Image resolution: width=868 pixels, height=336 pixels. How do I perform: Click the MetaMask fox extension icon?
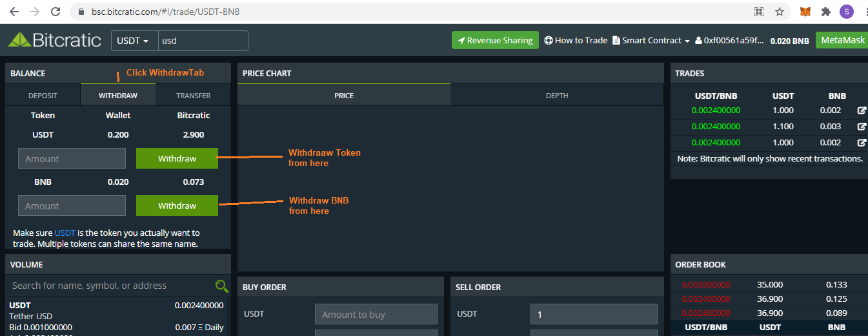click(805, 12)
